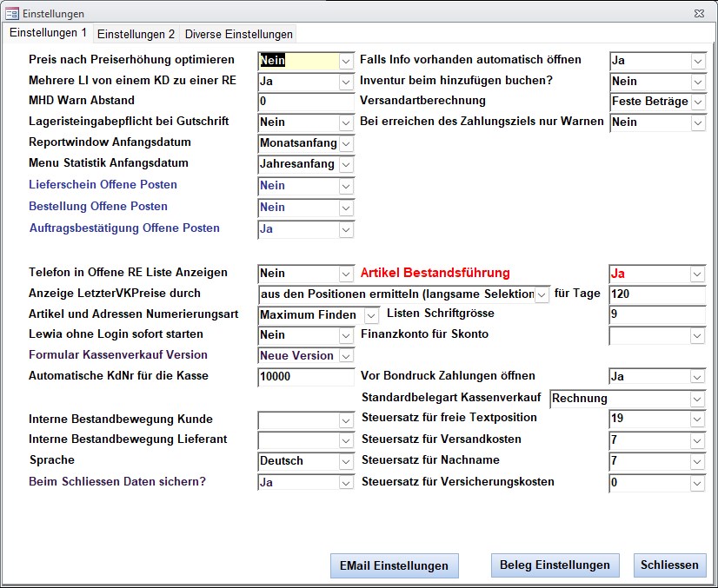This screenshot has width=718, height=588.
Task: Open the Standardbelegart Kassenverkauf dropdown
Action: pyautogui.click(x=698, y=399)
